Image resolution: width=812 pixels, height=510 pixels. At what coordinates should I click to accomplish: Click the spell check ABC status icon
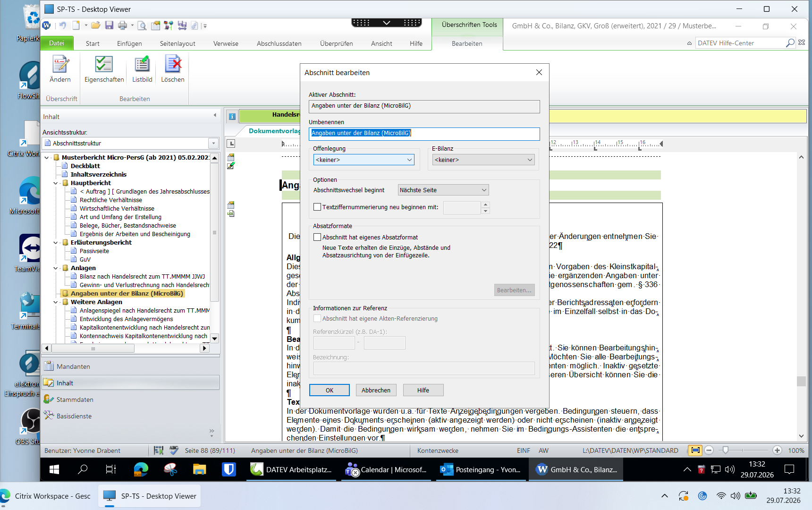[x=174, y=450]
